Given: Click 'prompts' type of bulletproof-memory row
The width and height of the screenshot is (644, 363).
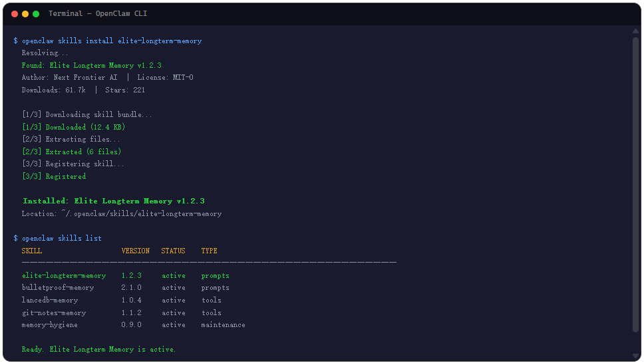Looking at the screenshot, I should [215, 288].
